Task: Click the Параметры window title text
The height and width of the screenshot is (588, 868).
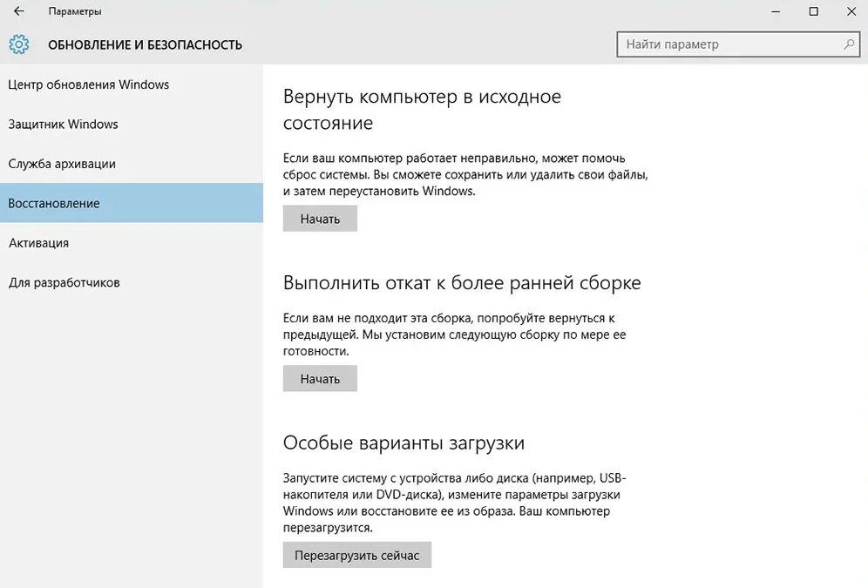Action: click(x=75, y=11)
